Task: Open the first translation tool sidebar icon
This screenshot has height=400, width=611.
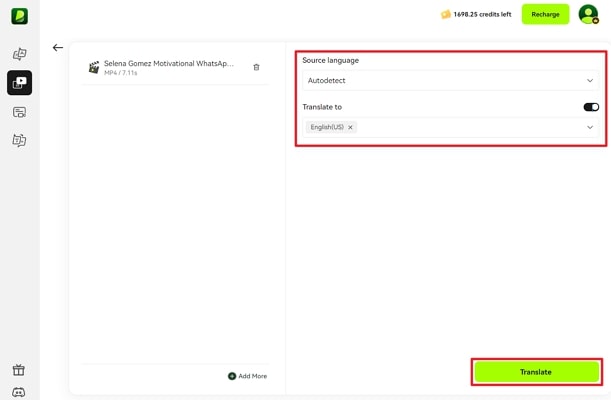Action: (19, 54)
